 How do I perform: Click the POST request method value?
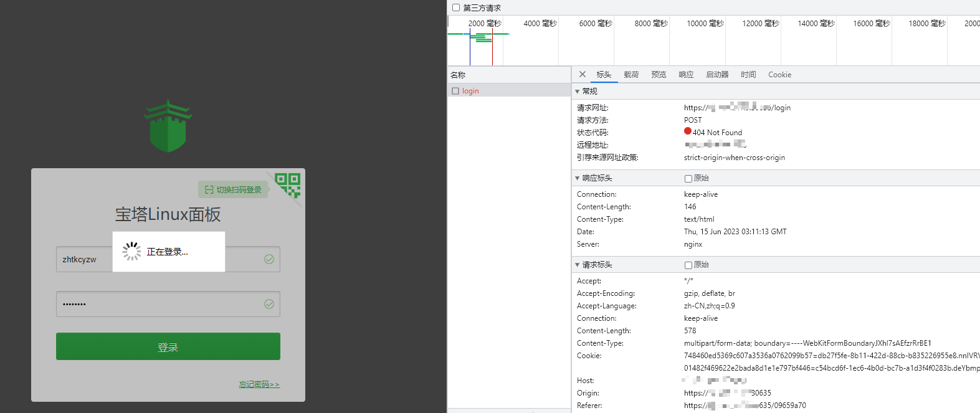pyautogui.click(x=693, y=120)
